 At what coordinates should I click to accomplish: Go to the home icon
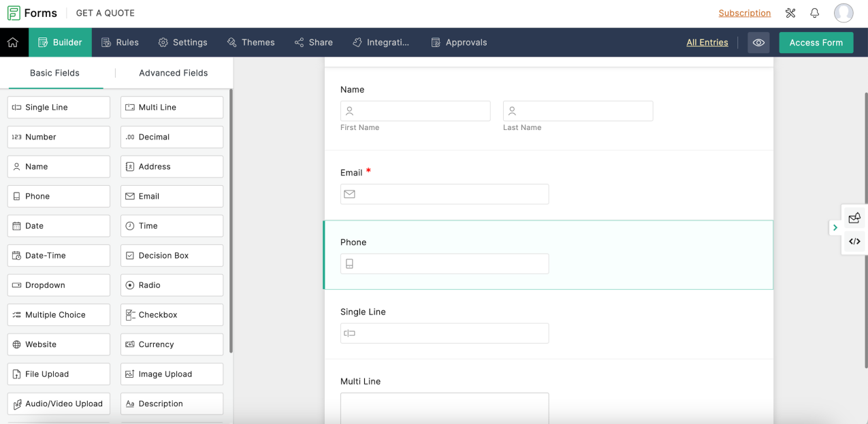tap(13, 42)
